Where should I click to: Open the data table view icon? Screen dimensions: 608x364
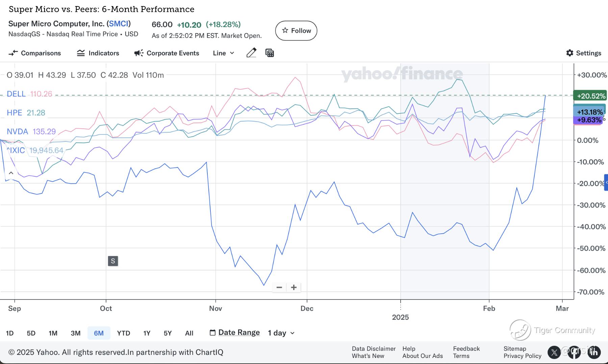click(x=270, y=53)
